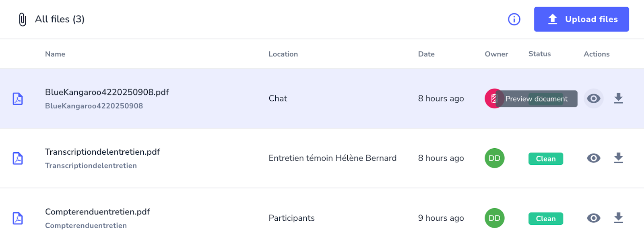Click the Clean status badge for Compterenduentretien.pdf
This screenshot has height=251, width=644.
point(545,218)
